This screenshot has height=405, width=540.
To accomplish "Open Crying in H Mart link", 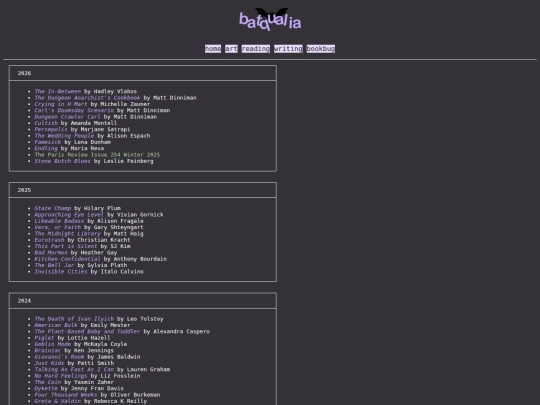I will pos(61,104).
